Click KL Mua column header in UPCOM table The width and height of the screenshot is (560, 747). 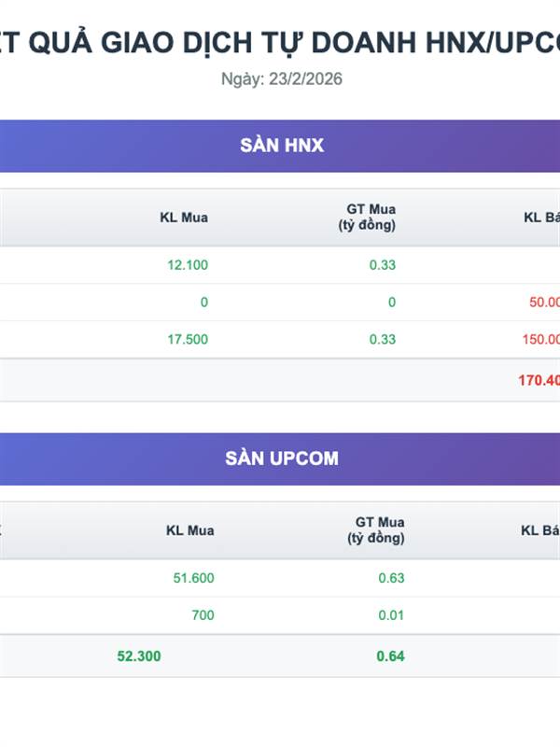(x=189, y=530)
